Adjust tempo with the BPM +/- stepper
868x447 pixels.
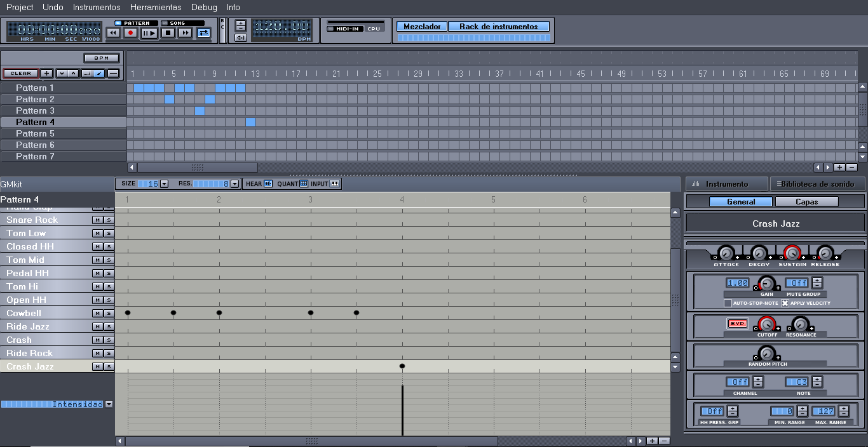pyautogui.click(x=241, y=25)
